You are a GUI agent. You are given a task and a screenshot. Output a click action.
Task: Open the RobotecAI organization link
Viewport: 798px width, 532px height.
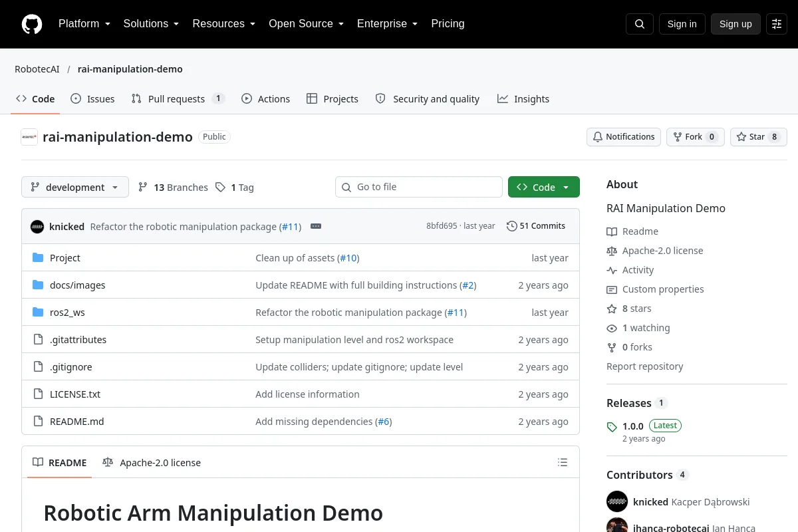point(37,69)
